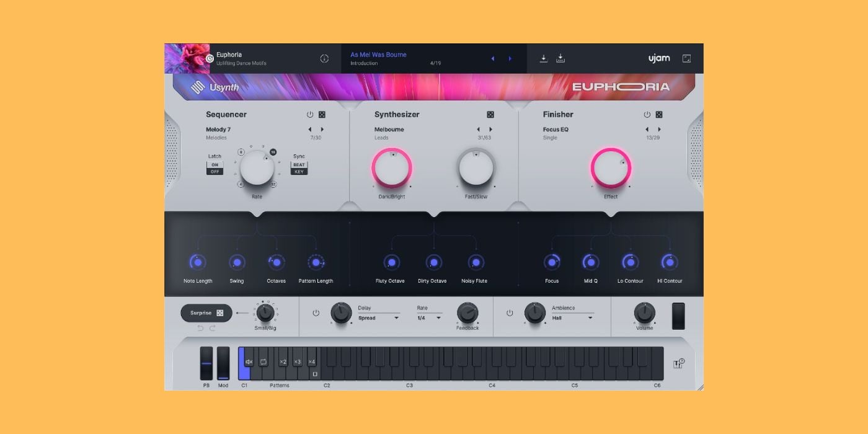This screenshot has height=434, width=868.
Task: Go to next Focus EQ finisher preset
Action: click(659, 130)
